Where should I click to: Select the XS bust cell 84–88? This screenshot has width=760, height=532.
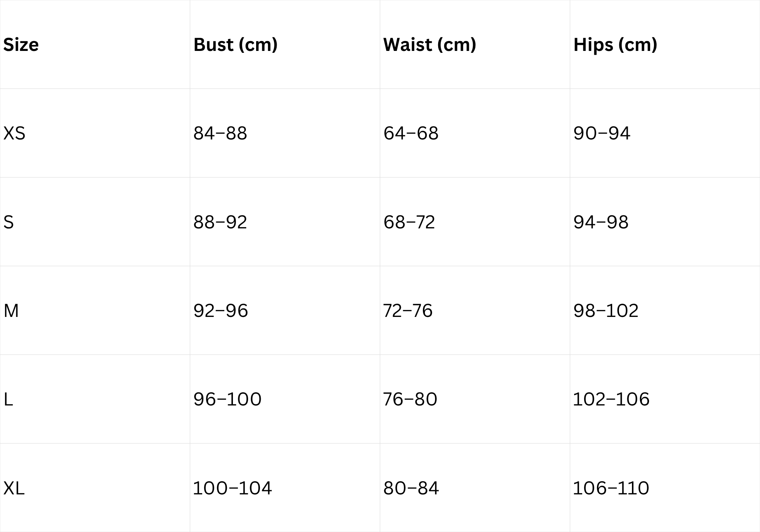click(x=220, y=133)
